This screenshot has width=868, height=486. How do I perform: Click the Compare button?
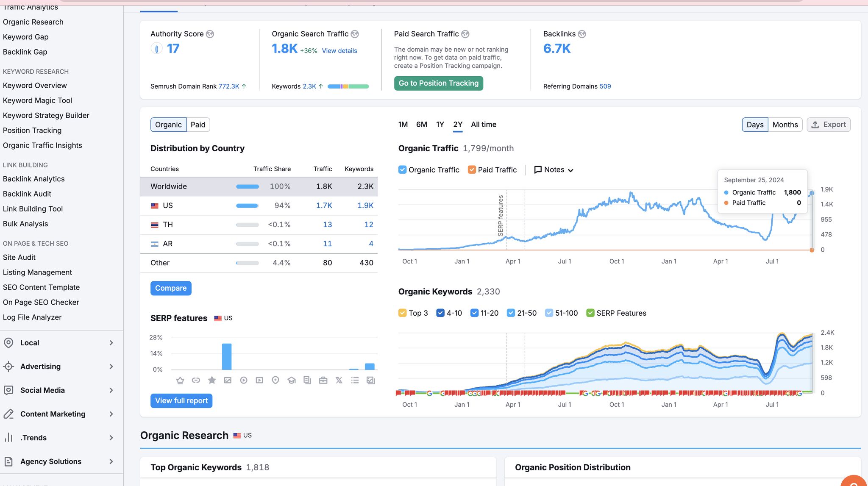tap(171, 288)
